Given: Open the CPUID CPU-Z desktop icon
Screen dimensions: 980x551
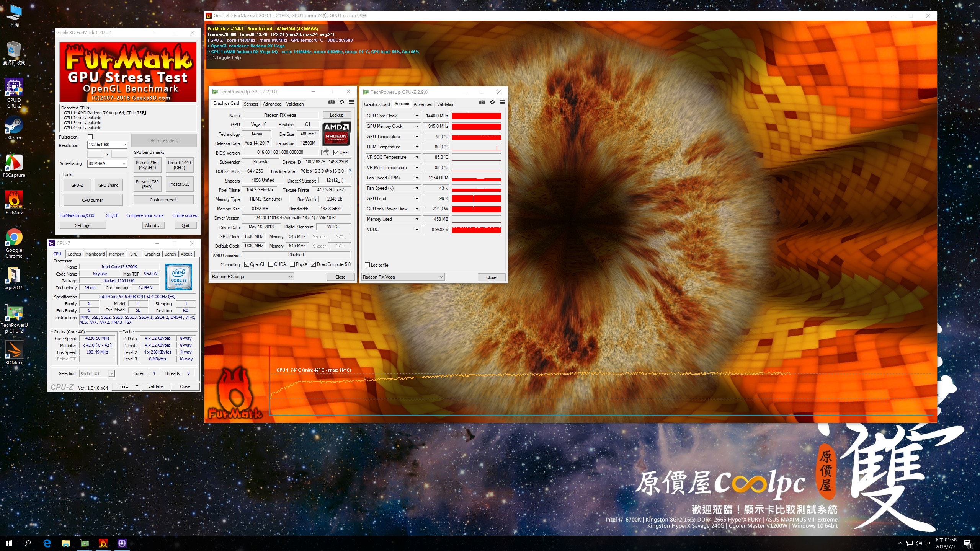Looking at the screenshot, I should 14,93.
